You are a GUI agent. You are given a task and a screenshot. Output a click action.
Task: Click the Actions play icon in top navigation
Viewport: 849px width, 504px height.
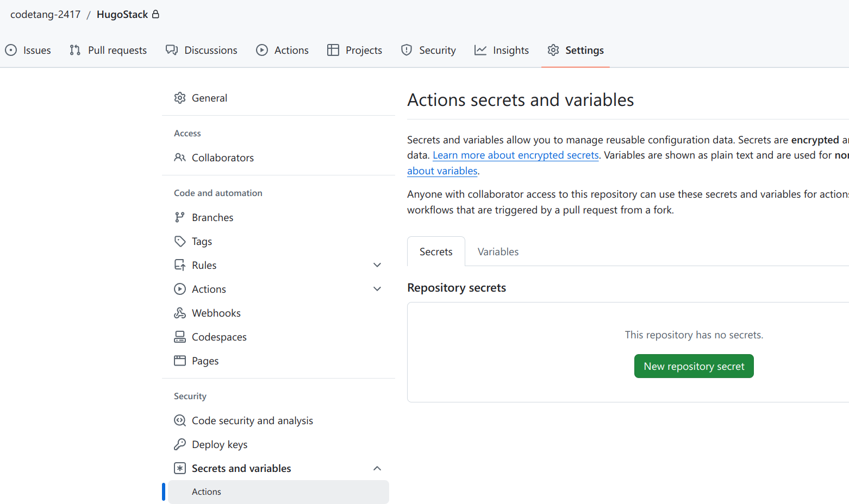pos(262,51)
